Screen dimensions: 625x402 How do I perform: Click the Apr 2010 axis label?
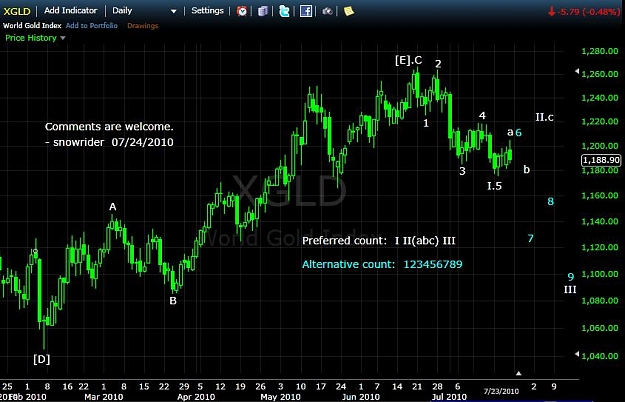click(x=196, y=397)
